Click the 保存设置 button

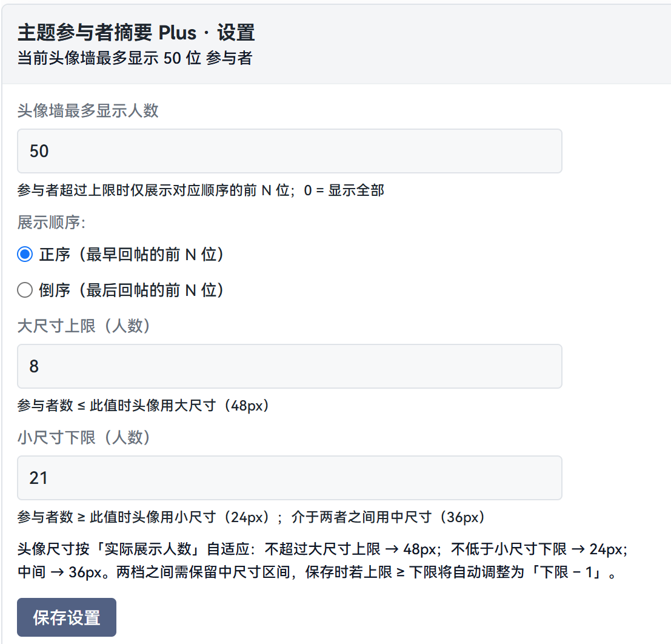66,617
